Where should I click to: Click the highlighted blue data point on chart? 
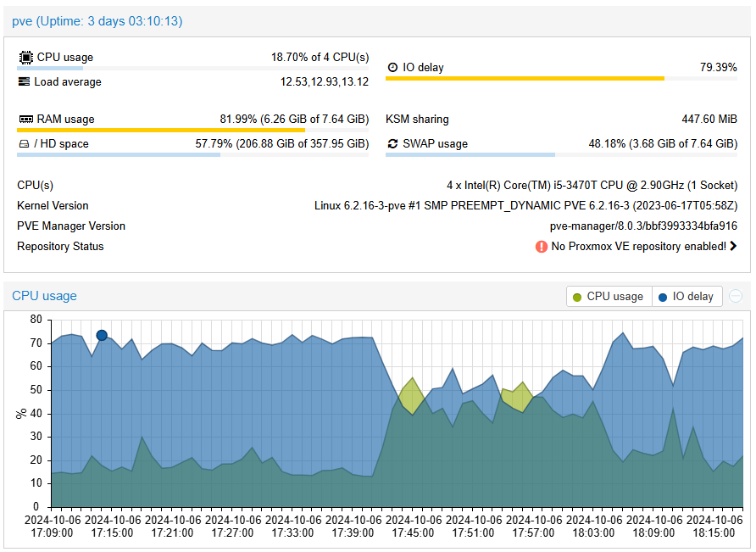(x=102, y=336)
